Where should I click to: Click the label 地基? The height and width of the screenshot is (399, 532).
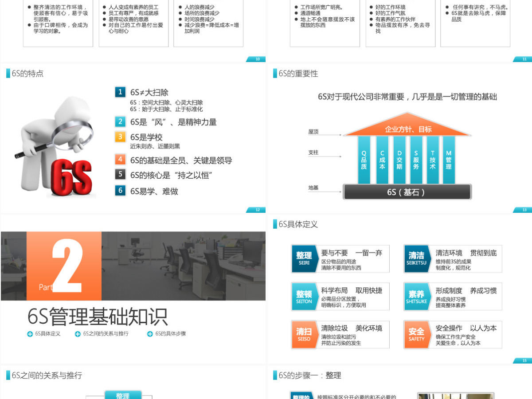click(x=313, y=188)
